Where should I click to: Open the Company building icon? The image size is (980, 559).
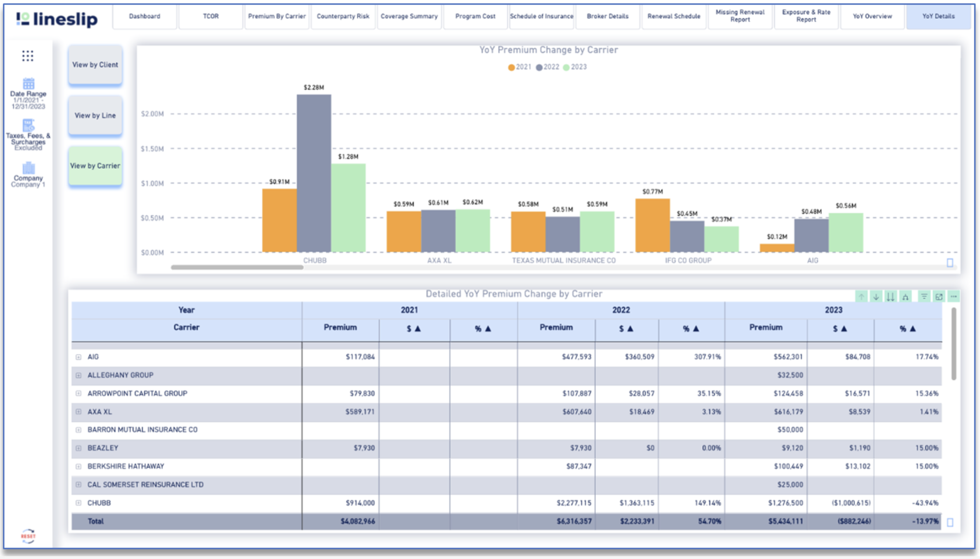pyautogui.click(x=29, y=168)
